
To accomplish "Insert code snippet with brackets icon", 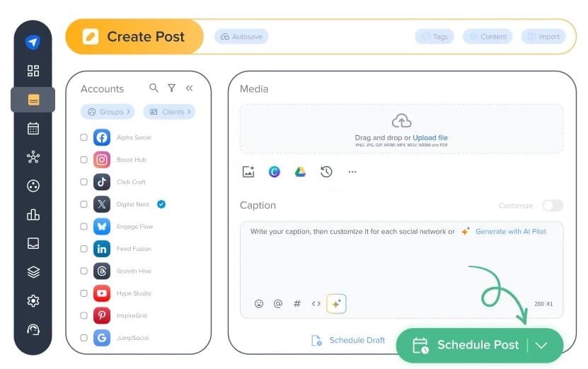I will click(316, 303).
